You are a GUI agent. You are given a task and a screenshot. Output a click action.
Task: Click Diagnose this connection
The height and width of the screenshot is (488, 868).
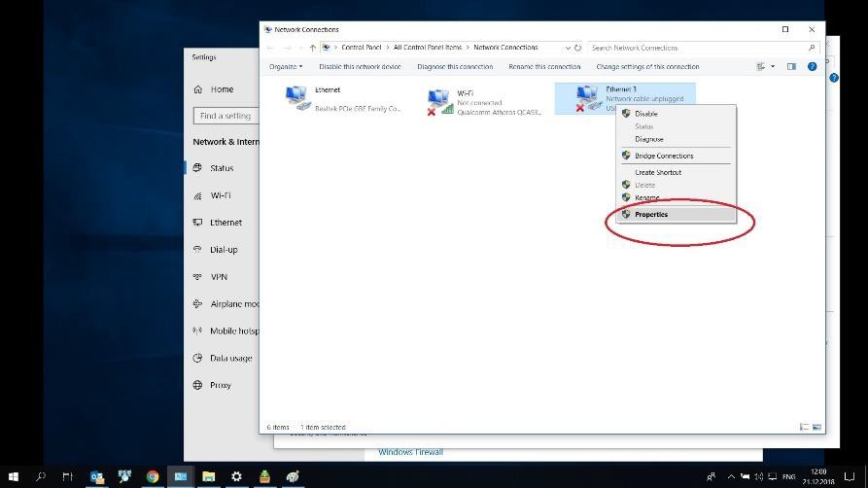[455, 66]
